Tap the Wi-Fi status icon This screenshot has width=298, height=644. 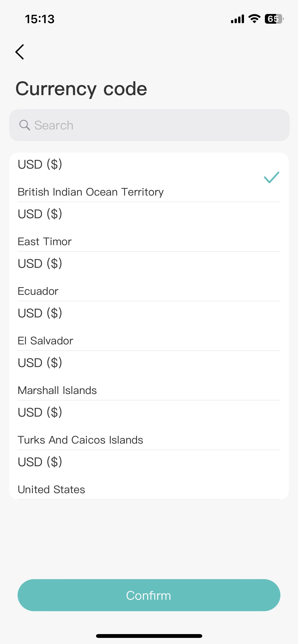254,19
